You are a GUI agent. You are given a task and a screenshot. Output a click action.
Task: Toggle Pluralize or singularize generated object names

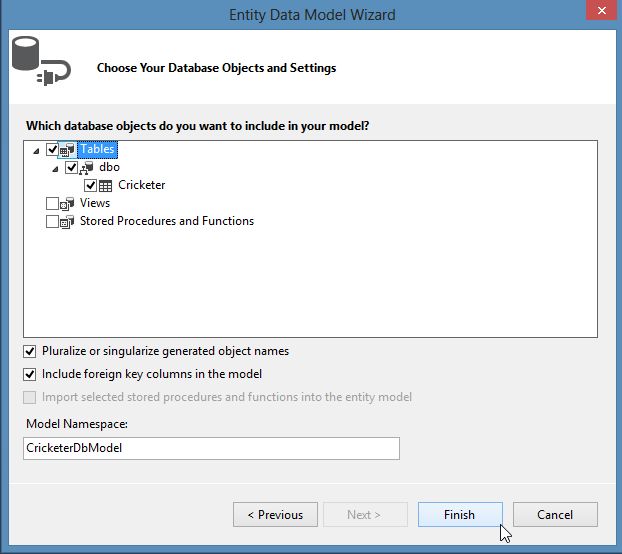30,351
